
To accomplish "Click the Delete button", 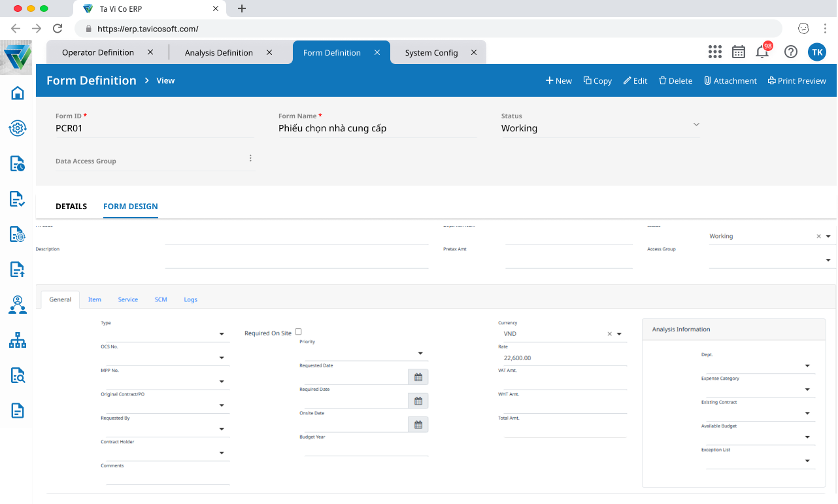I will [675, 81].
